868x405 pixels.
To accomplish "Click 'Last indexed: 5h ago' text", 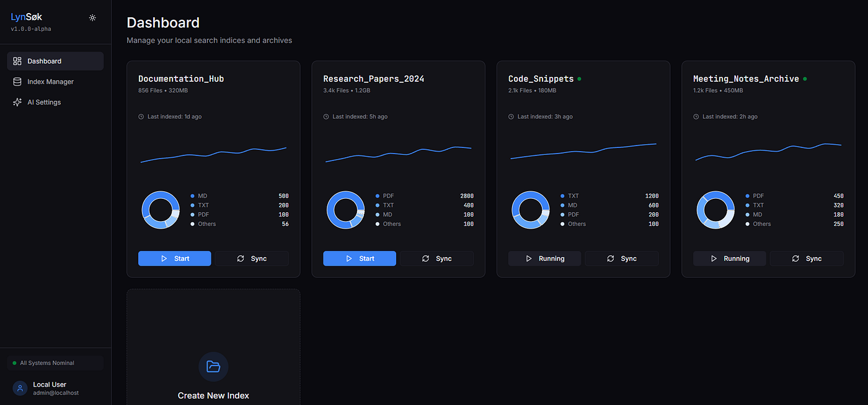I will [360, 116].
